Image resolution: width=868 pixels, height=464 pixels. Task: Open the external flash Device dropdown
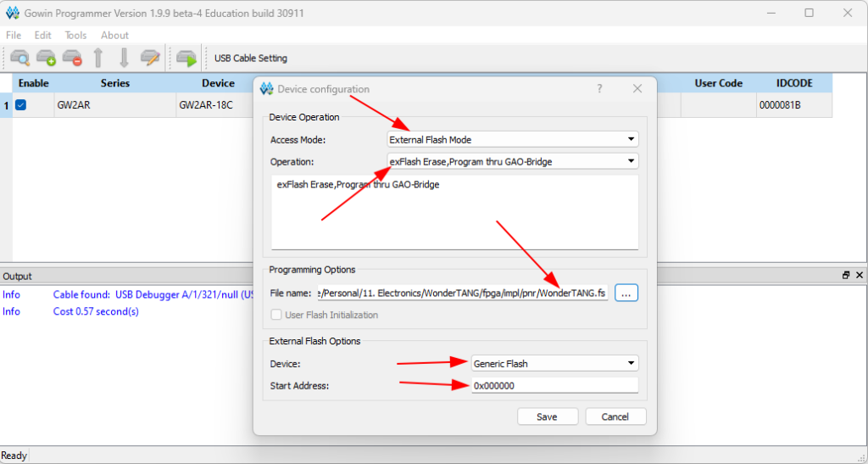[x=554, y=363]
